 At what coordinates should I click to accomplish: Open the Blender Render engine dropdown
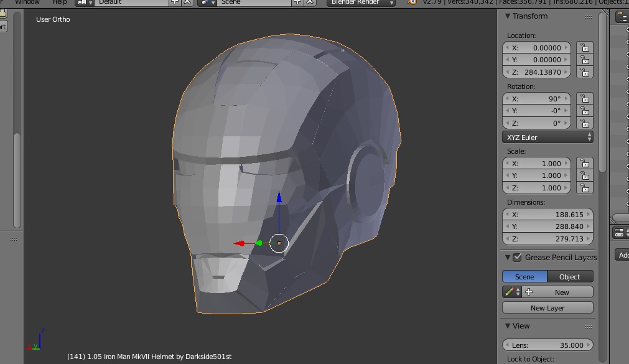coord(361,2)
